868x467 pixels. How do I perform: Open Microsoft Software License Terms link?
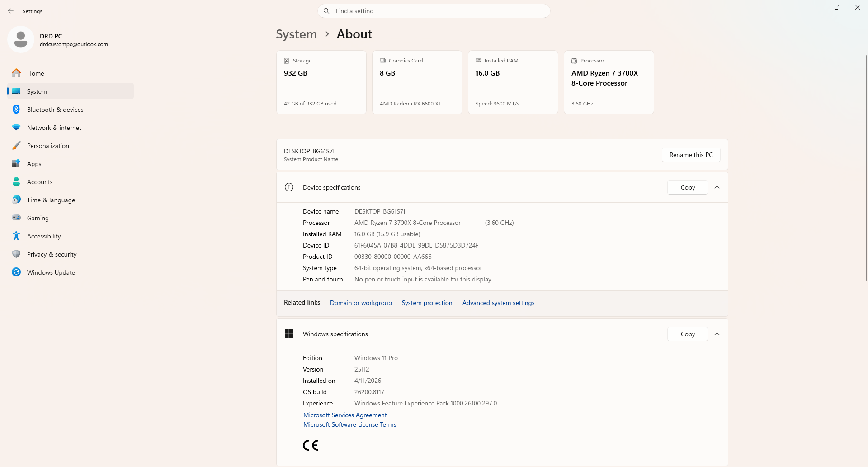pos(350,424)
